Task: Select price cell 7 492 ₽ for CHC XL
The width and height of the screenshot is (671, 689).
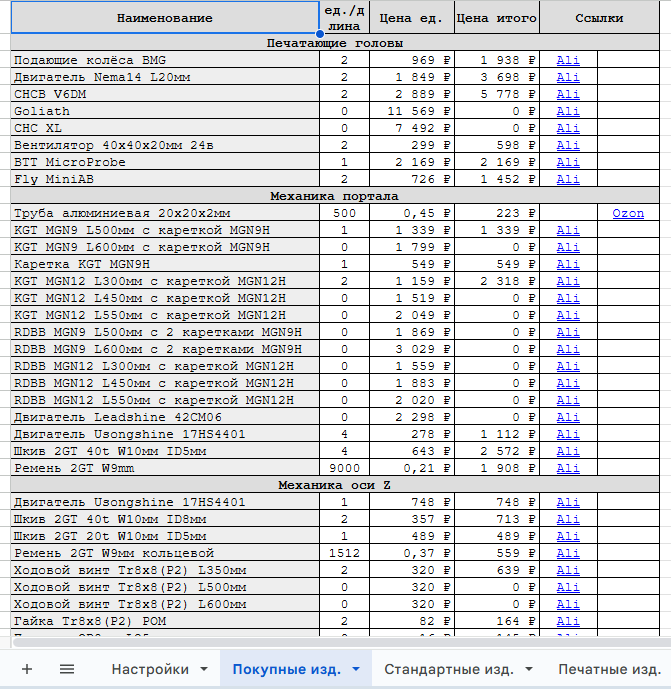Action: [x=411, y=128]
